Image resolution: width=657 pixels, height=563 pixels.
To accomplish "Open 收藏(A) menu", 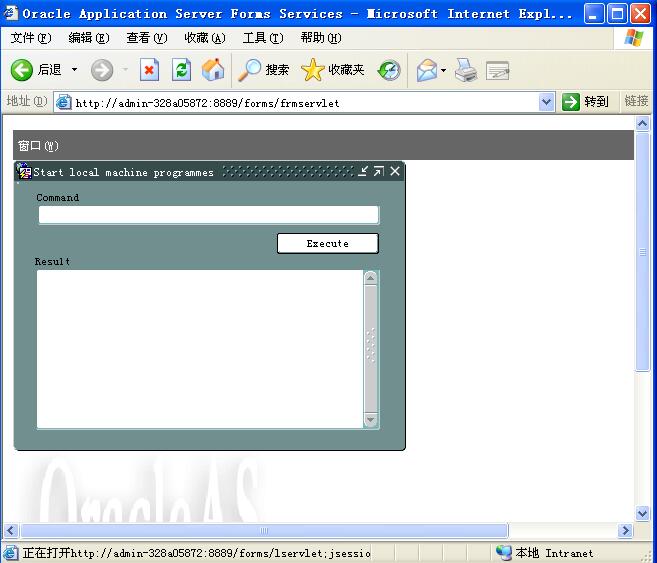I will pyautogui.click(x=204, y=38).
